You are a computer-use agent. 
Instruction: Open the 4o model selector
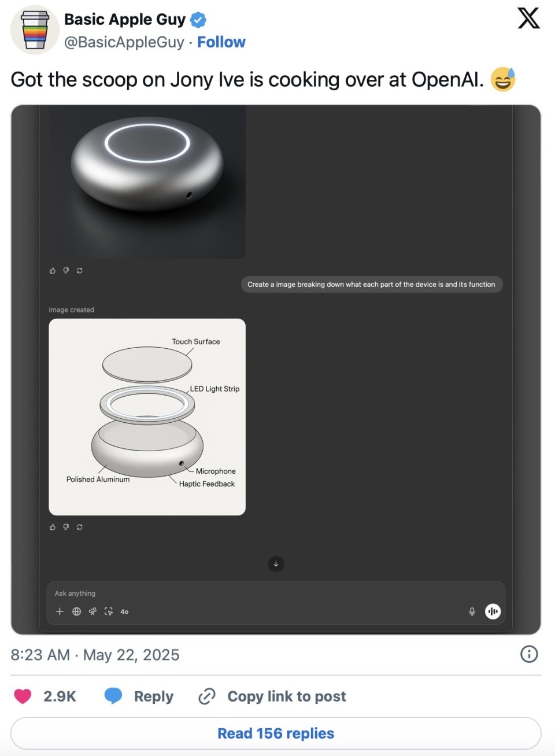point(124,611)
